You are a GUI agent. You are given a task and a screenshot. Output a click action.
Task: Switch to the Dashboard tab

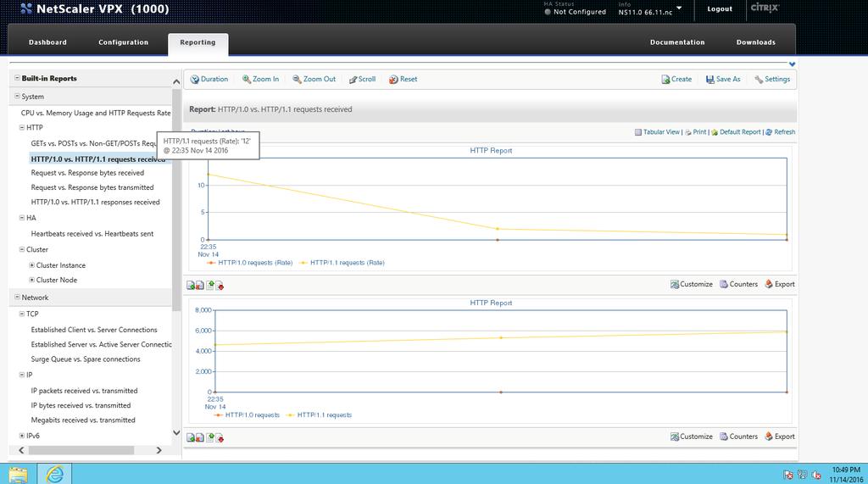tap(47, 42)
